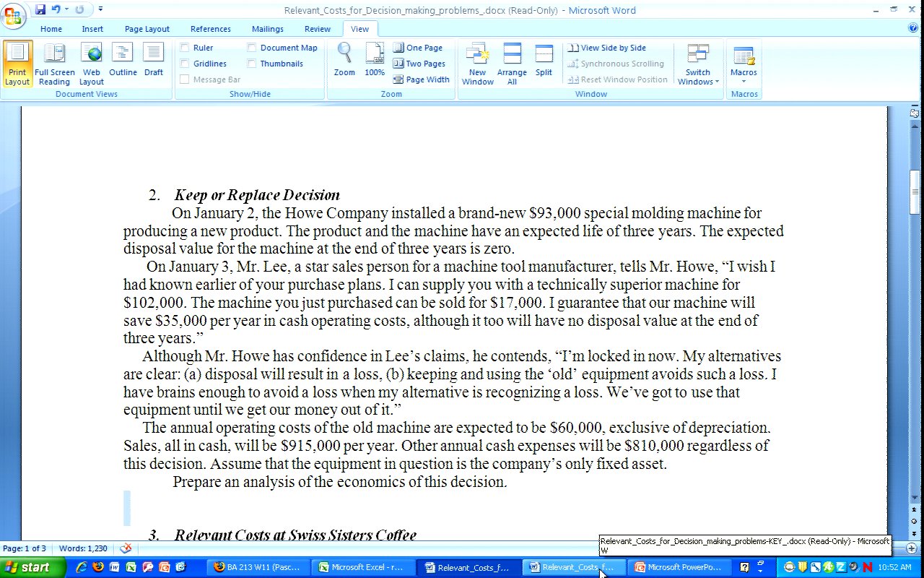Open the Quick Access Toolbar customize arrow

click(x=100, y=9)
